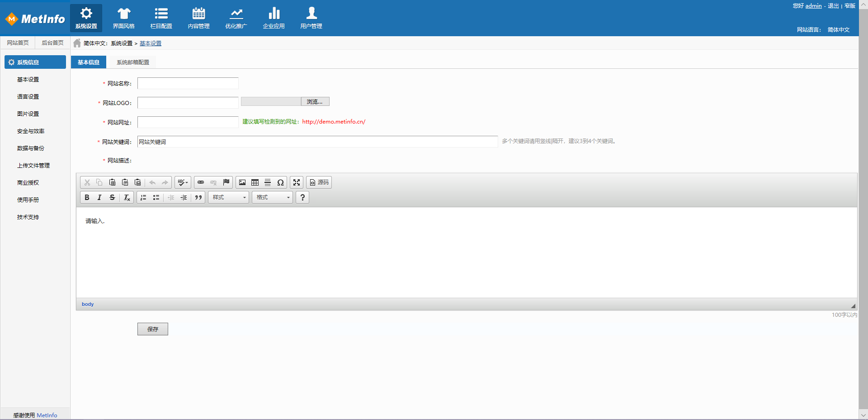Click the admin username link

(x=813, y=6)
